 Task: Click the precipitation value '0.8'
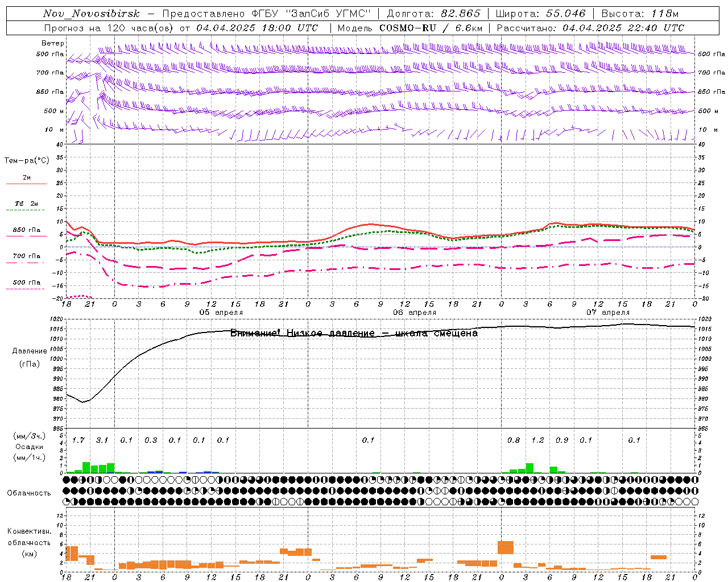pos(514,440)
